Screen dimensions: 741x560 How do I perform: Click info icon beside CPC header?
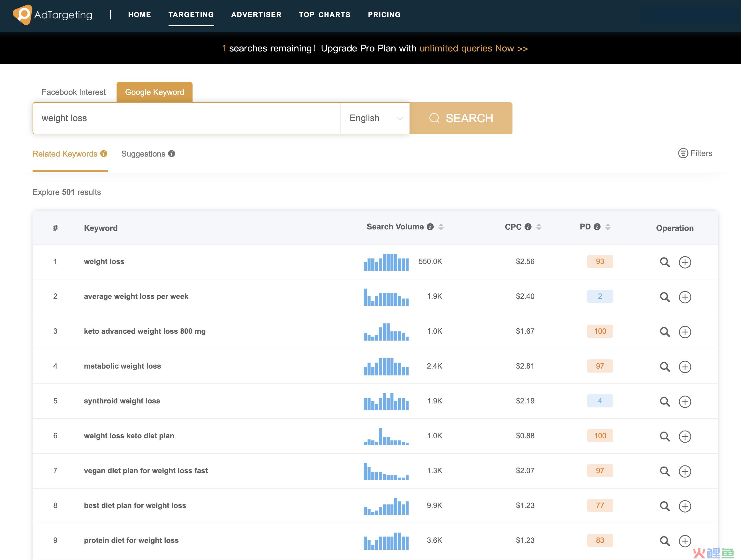pyautogui.click(x=528, y=227)
